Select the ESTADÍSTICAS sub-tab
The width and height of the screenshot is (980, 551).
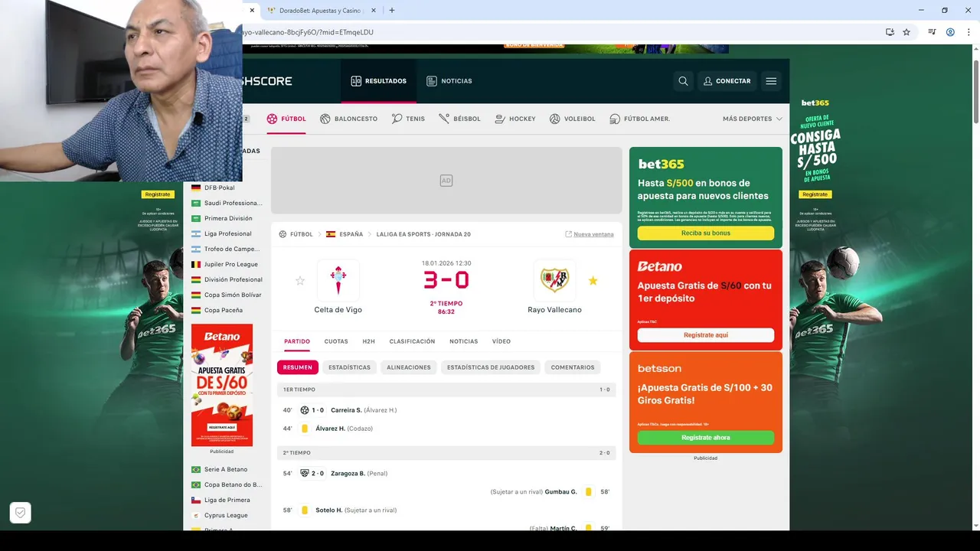349,367
